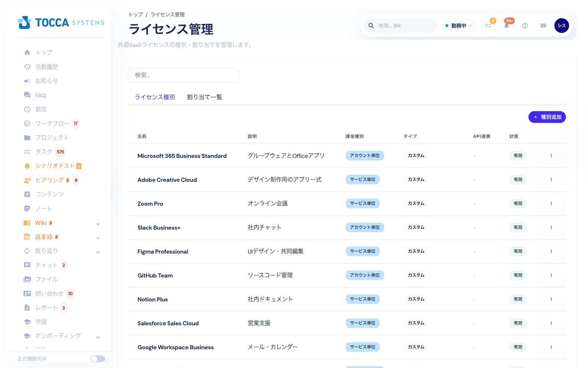The width and height of the screenshot is (588, 368).
Task: Open row menu for Adobe Creative Cloud
Action: (x=551, y=180)
